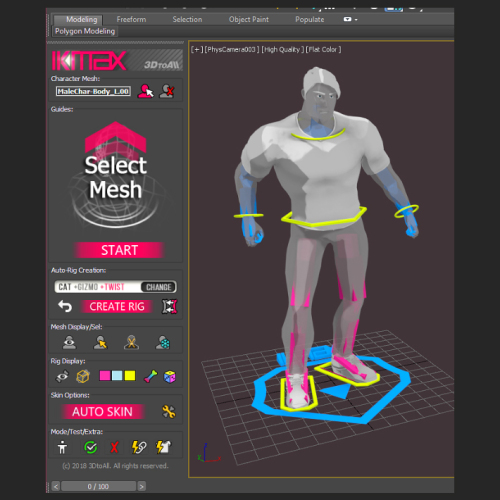Screen dimensions: 500x500
Task: Click the lightning link icon
Action: 139,447
